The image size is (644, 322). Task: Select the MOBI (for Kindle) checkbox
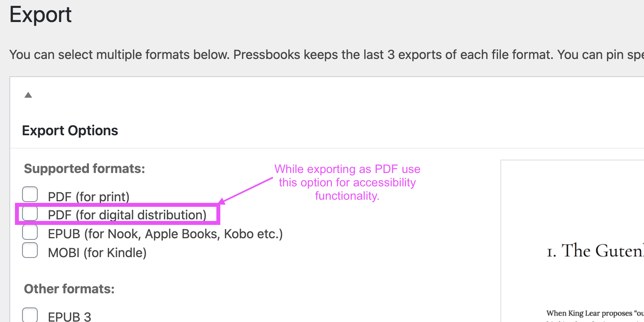click(x=30, y=250)
